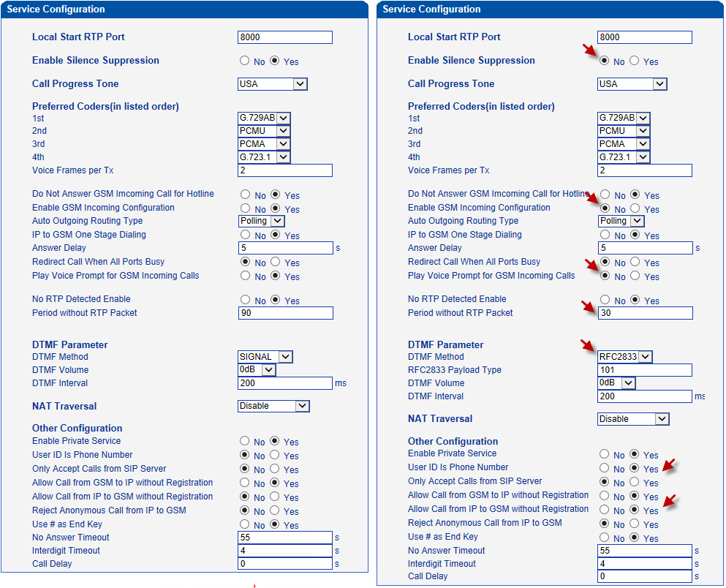Open 4th preferred coder dropdown in right panel
Image resolution: width=726 pixels, height=588 pixels.
(x=623, y=157)
